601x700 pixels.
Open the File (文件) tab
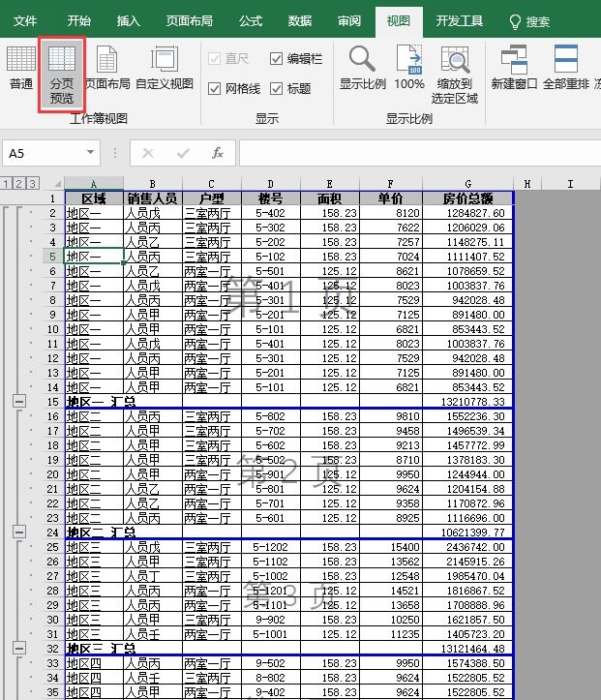(25, 21)
